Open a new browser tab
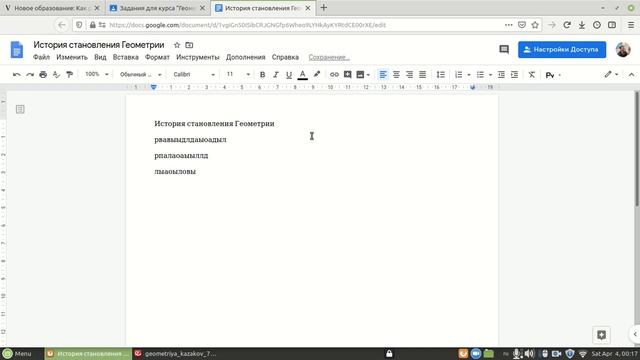Viewport: 640px width, 360px height. pyautogui.click(x=324, y=7)
